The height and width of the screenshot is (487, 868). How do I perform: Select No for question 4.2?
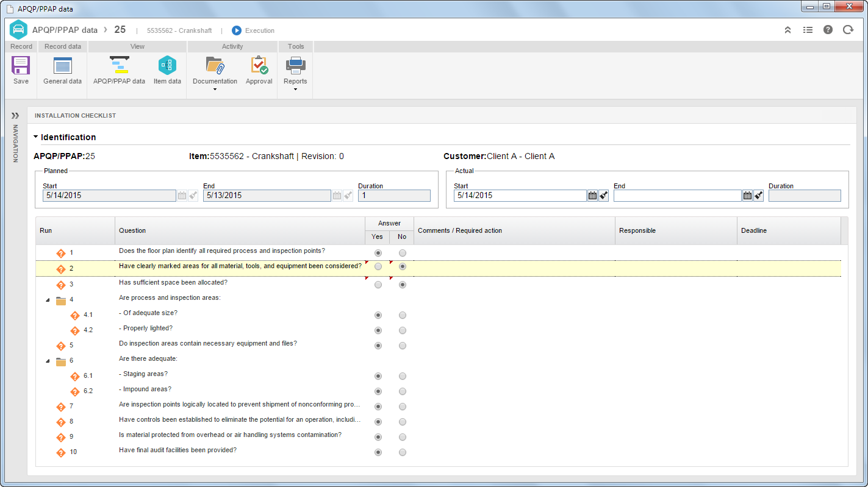(x=403, y=330)
